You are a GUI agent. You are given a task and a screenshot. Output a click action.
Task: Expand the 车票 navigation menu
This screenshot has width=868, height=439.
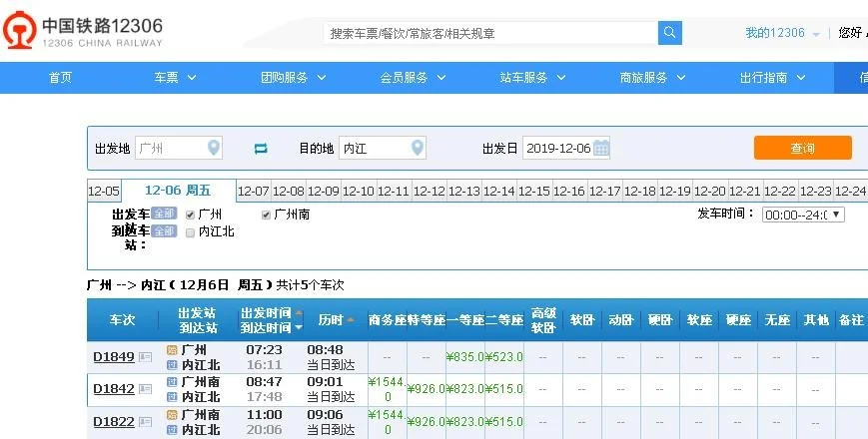(175, 78)
